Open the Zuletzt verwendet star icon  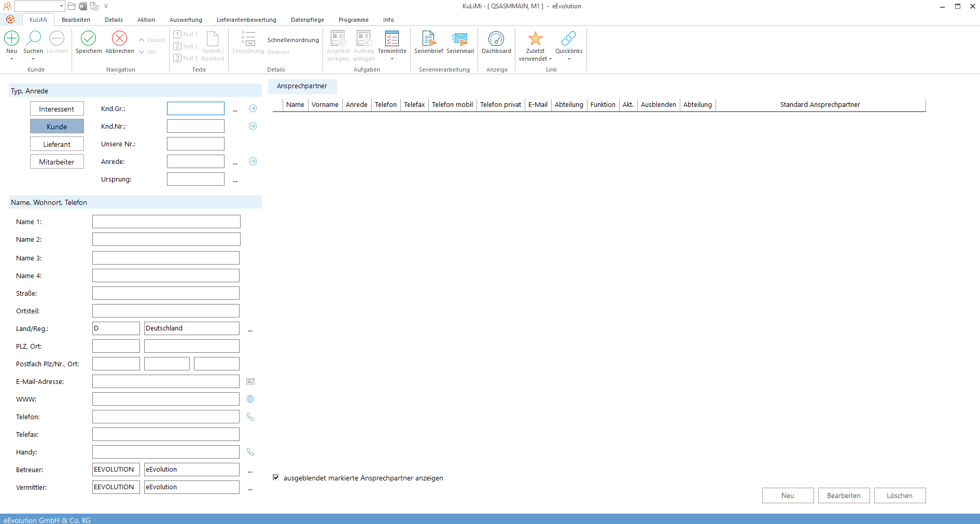(535, 38)
